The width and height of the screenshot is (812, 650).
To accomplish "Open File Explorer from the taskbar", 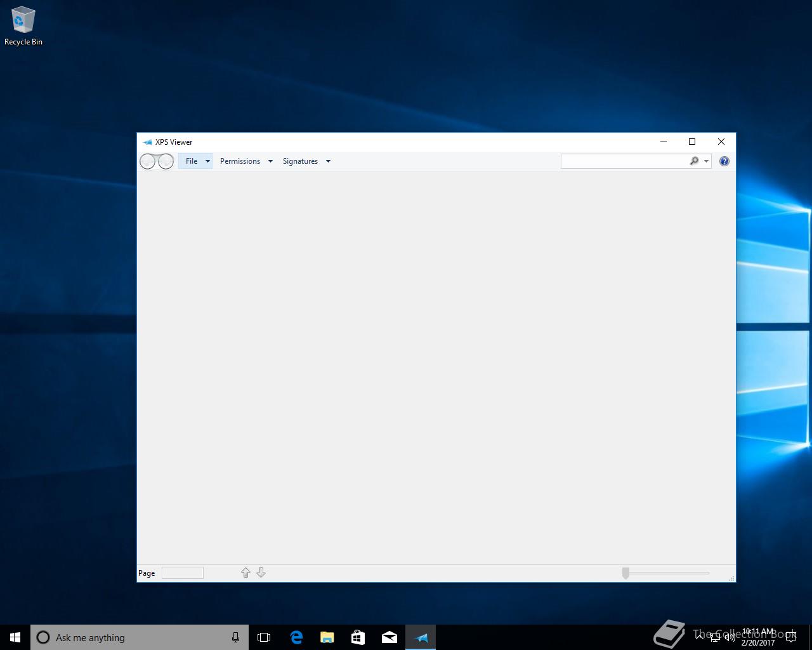I will [x=327, y=637].
